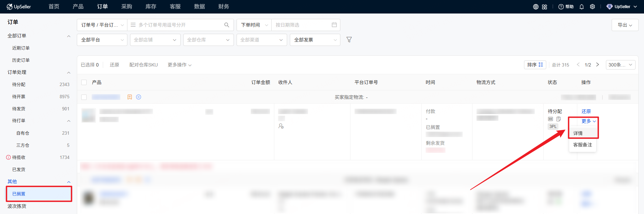Click the 排序 sort button
Viewport: 644px width, 214px height.
(535, 65)
